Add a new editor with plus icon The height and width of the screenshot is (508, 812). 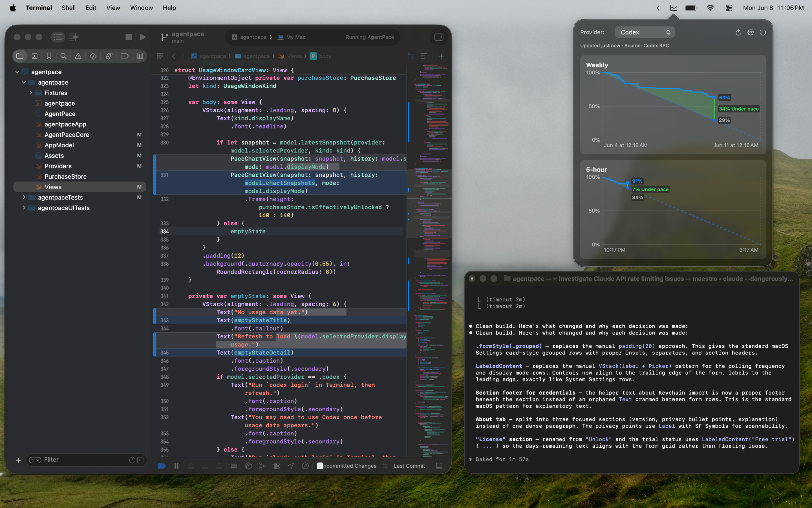pyautogui.click(x=441, y=56)
